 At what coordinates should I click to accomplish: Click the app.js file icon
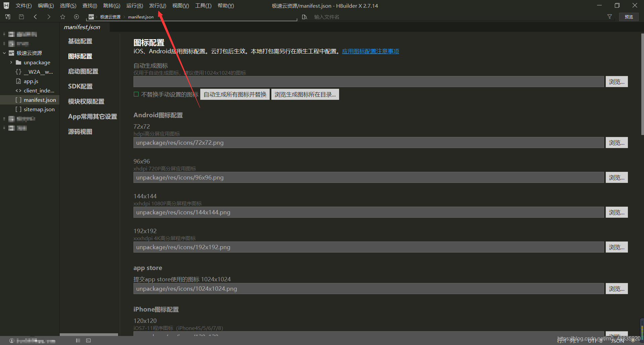coord(18,81)
